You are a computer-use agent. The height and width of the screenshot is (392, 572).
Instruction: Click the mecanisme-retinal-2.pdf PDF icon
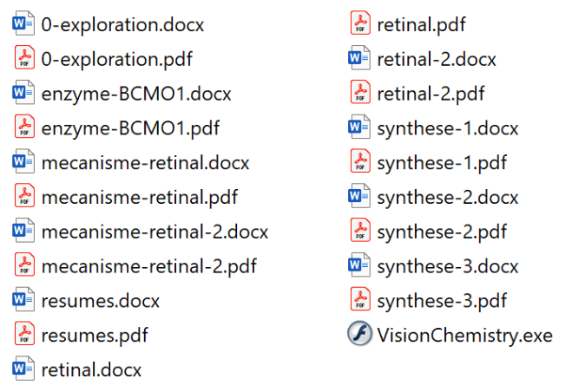pyautogui.click(x=24, y=265)
